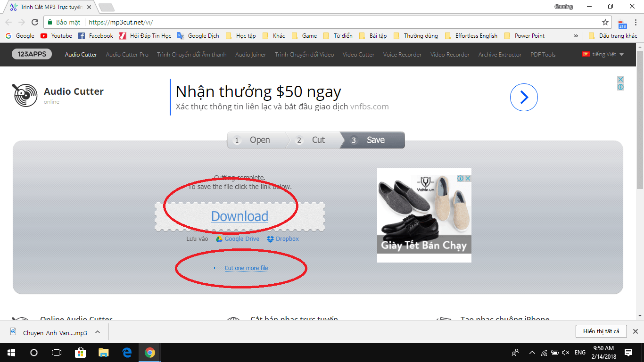Image resolution: width=644 pixels, height=362 pixels.
Task: Mute system volume from the tray speaker
Action: click(x=565, y=352)
